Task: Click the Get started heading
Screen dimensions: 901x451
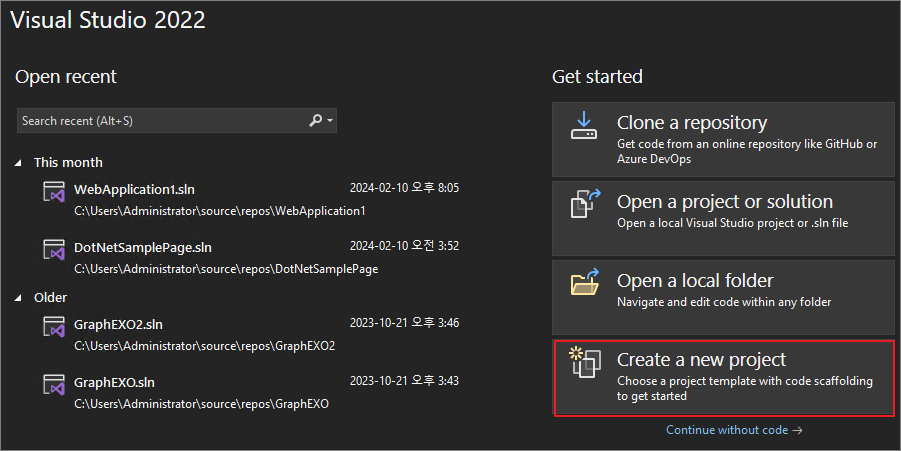Action: [x=597, y=76]
